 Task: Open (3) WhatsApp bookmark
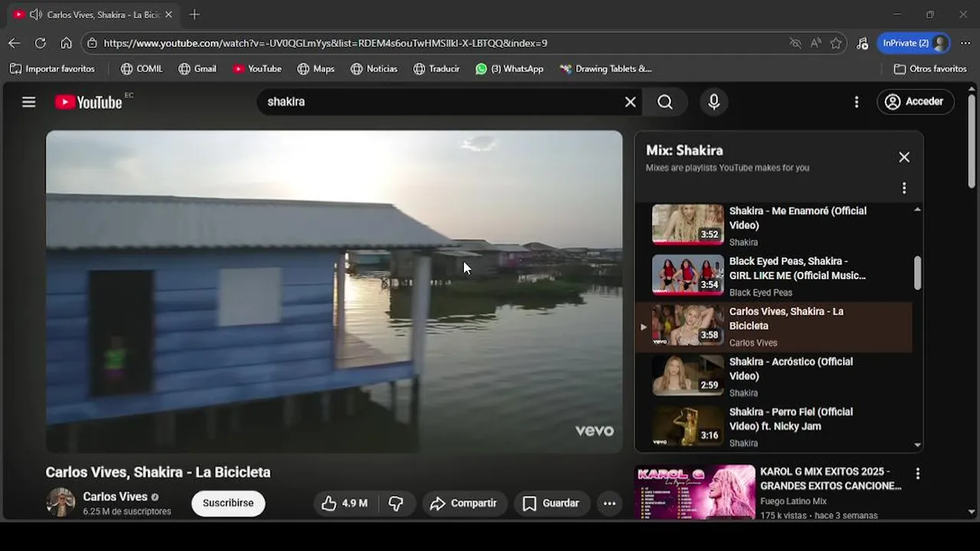point(509,69)
